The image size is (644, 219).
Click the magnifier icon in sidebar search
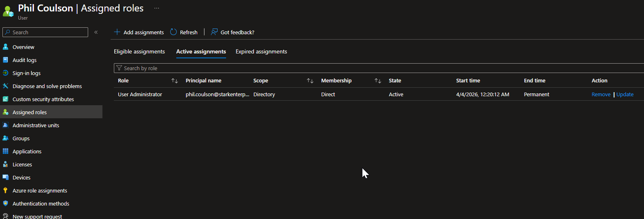tap(7, 32)
